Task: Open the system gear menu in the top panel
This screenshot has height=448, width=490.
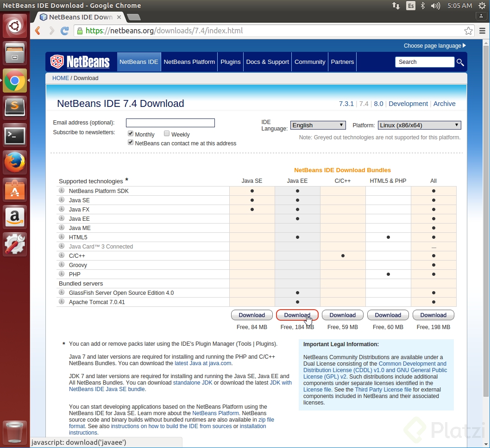Action: click(482, 6)
